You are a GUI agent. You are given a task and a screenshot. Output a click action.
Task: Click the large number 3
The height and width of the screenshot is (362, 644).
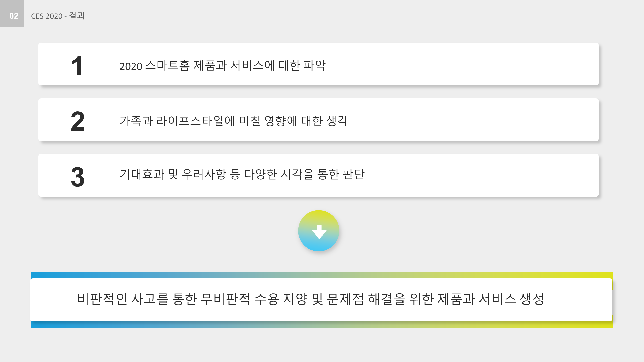pos(77,177)
